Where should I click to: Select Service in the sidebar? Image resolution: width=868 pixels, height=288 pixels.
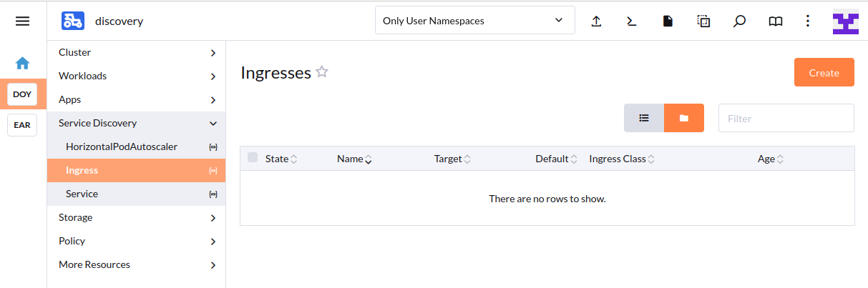tap(82, 194)
